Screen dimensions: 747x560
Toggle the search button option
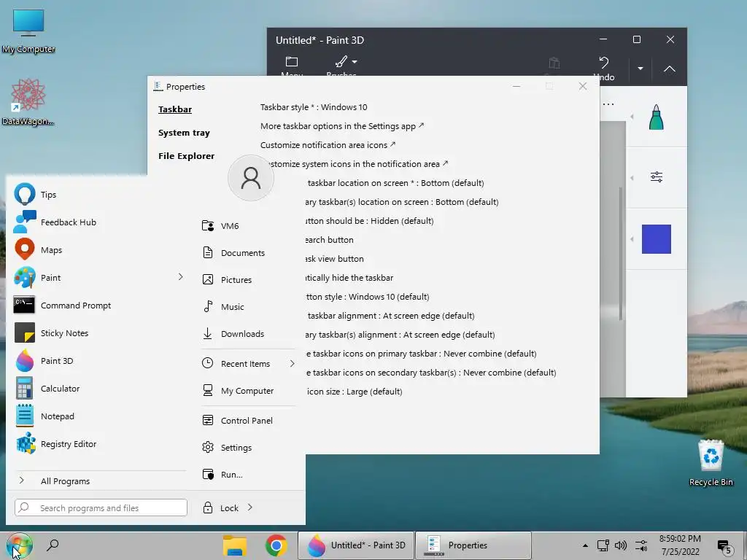pos(329,239)
